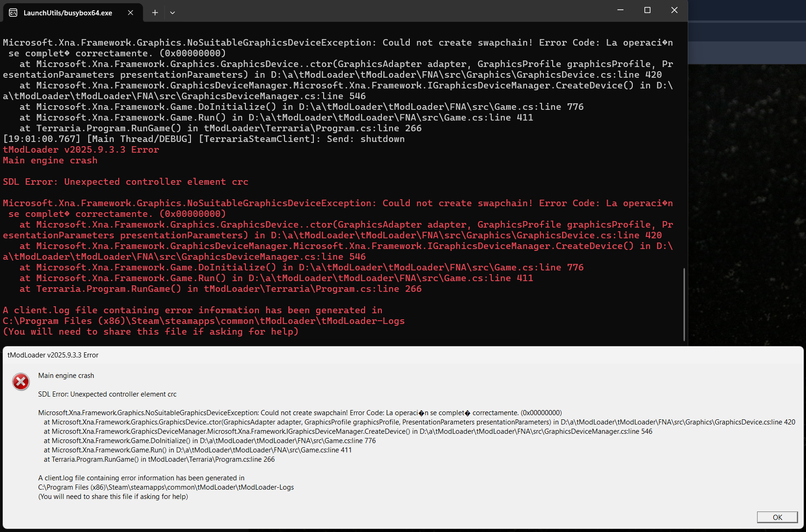The width and height of the screenshot is (806, 532).
Task: Click "(You will need to share this file...)" in dialog
Action: [x=113, y=497]
